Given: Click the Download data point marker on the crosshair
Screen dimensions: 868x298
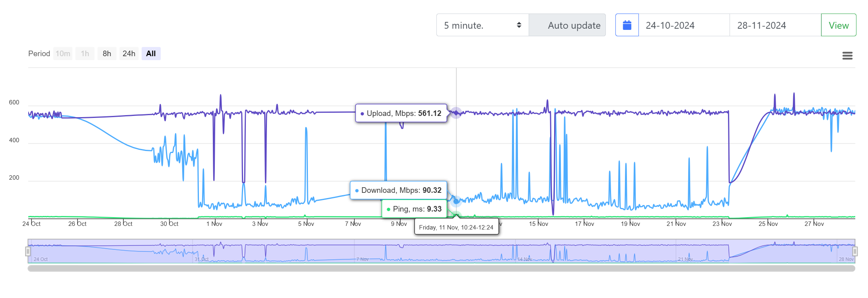Looking at the screenshot, I should coord(456,201).
